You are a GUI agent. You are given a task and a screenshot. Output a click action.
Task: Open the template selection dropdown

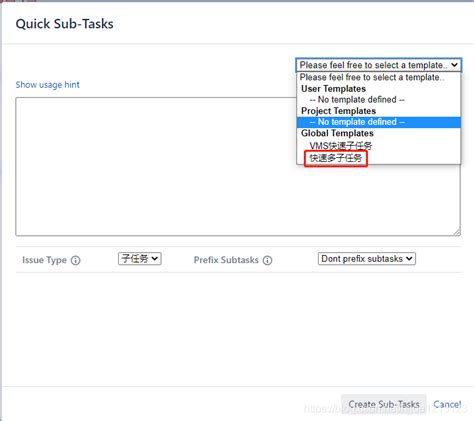(379, 65)
